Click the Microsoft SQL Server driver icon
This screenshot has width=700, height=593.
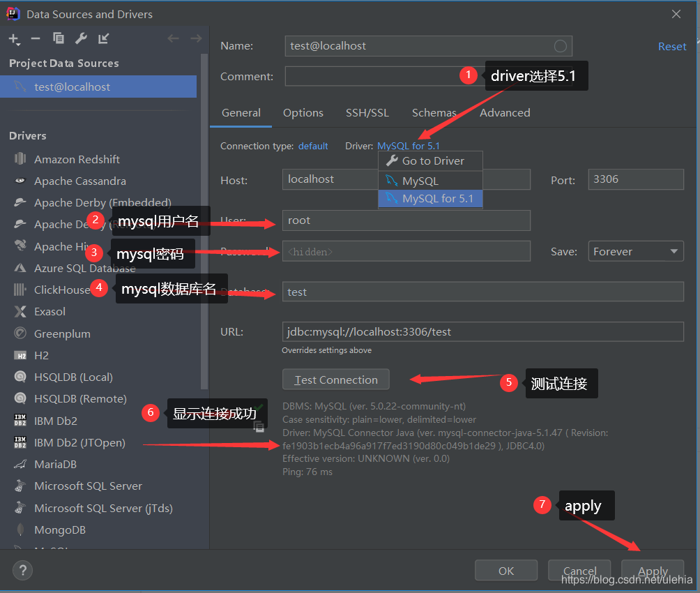[20, 486]
